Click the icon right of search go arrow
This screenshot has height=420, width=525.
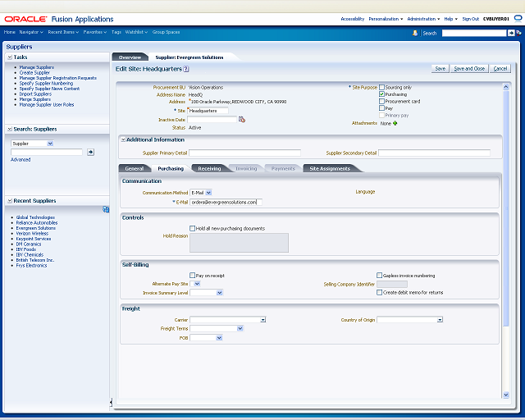(x=518, y=33)
